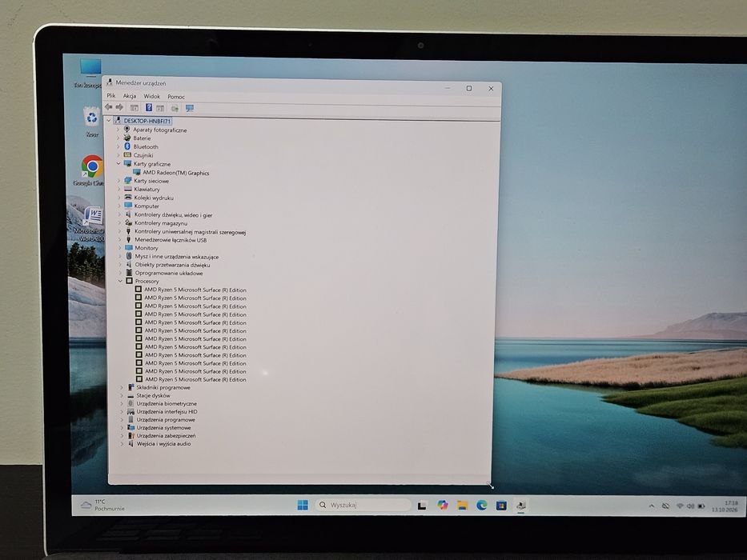The image size is (747, 560).
Task: Click the Baterie category icon
Action: 127,138
